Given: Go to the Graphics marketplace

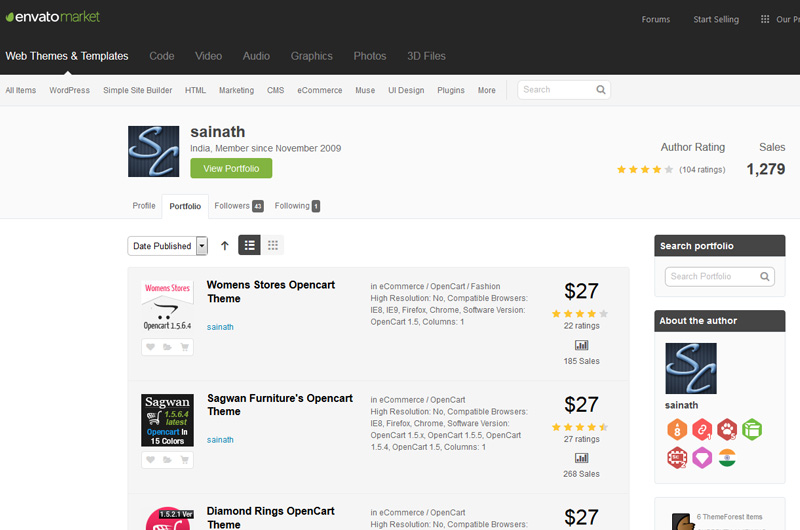Looking at the screenshot, I should [x=312, y=56].
